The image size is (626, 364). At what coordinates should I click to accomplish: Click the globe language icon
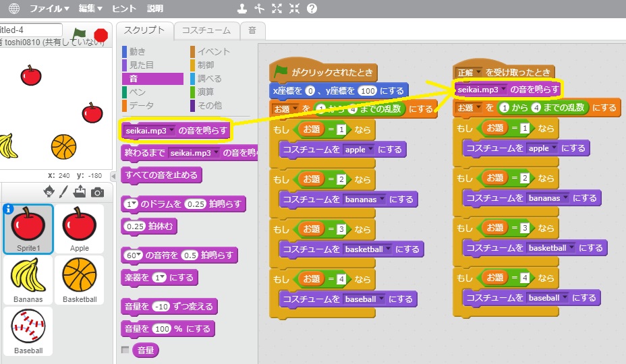click(x=13, y=8)
